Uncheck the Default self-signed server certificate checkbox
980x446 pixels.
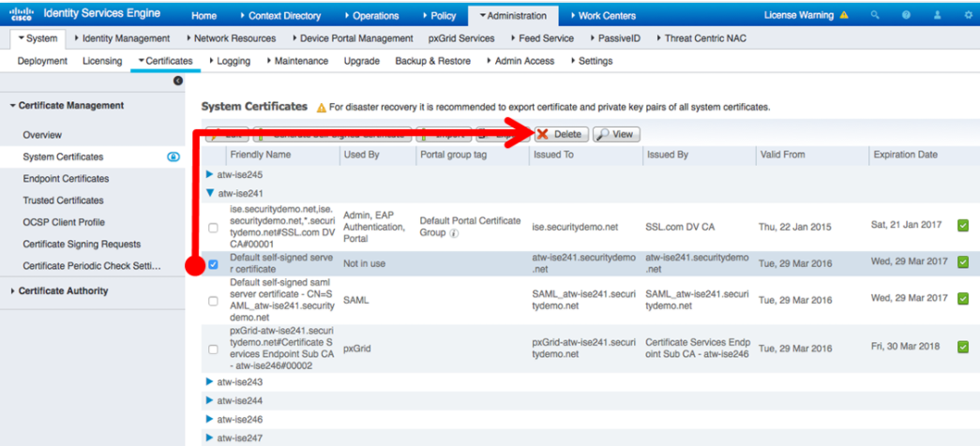click(x=213, y=264)
